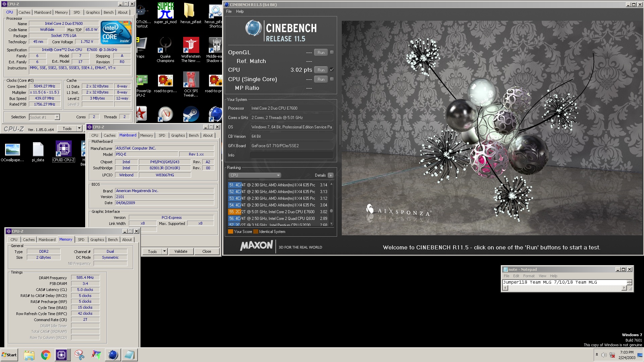Click the Notepad horizontal scrollbar
This screenshot has height=362, width=644.
(565, 288)
